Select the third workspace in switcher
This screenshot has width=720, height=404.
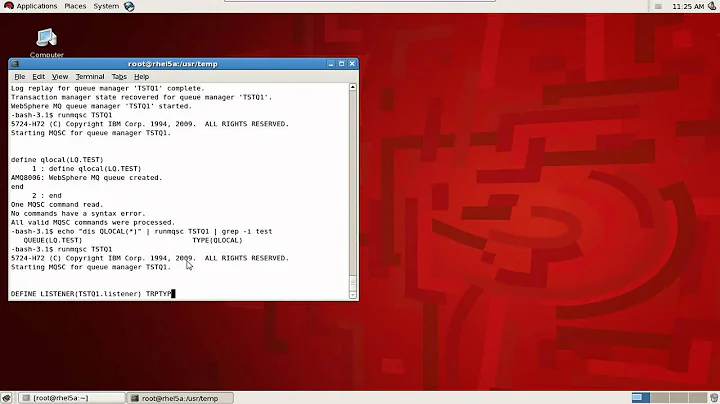click(678, 398)
